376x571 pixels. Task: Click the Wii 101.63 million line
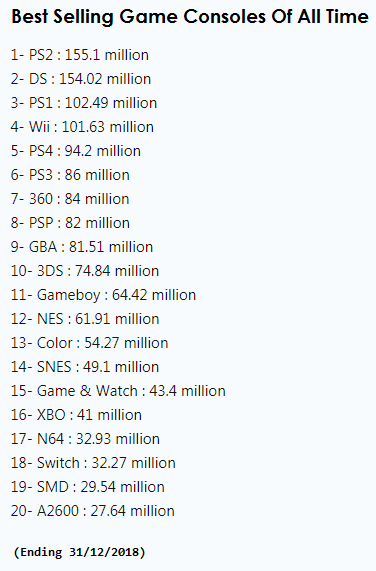82,127
